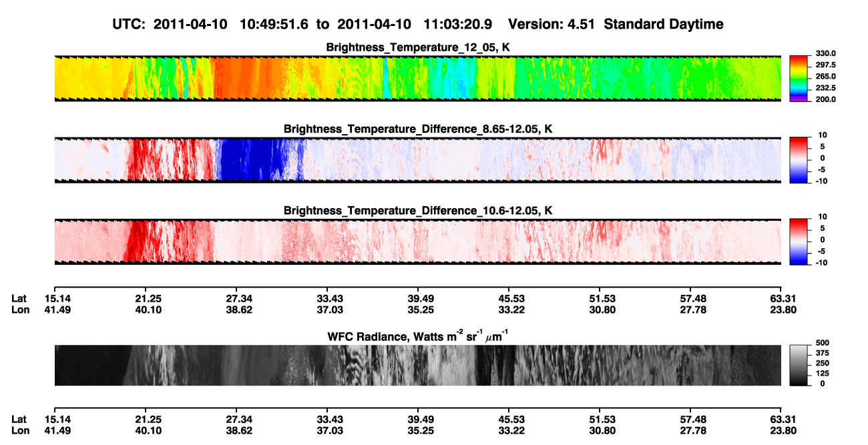Click the rainbow colorbar for brightness temperature
This screenshot has height=445, width=868.
pos(799,78)
